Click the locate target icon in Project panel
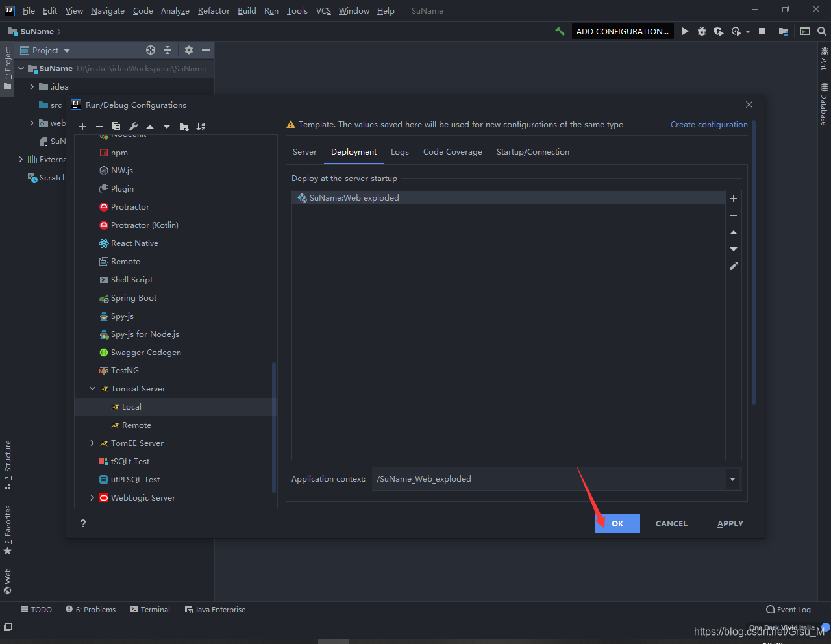831x644 pixels. tap(151, 50)
